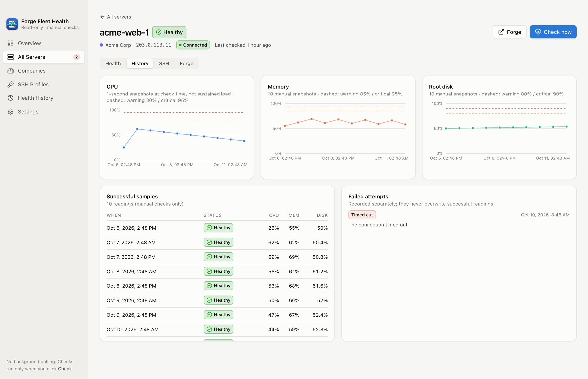Click the Healthy check icon for Oct 6 2:48 PM
The height and width of the screenshot is (379, 588).
pos(209,228)
